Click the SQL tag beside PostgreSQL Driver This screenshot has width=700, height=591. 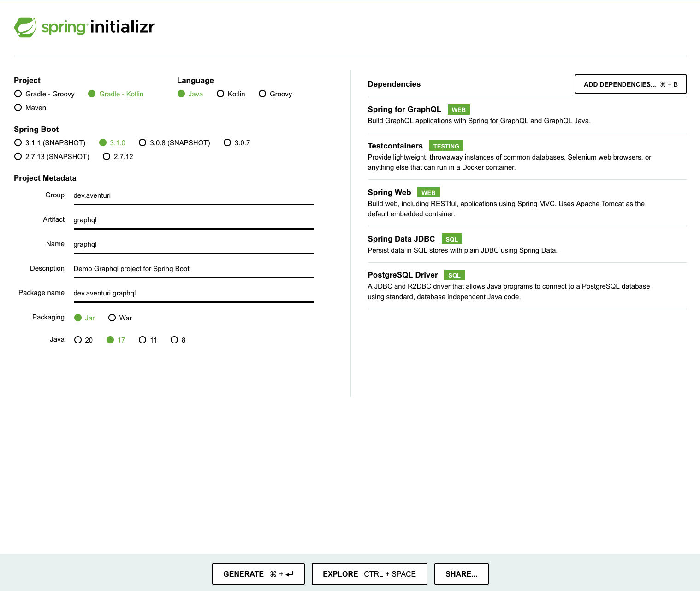454,275
